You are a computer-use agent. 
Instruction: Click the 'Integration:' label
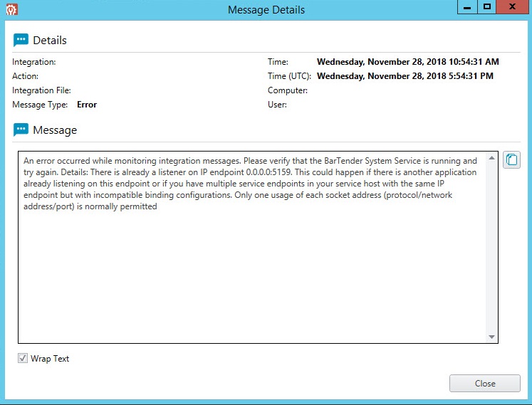click(34, 62)
